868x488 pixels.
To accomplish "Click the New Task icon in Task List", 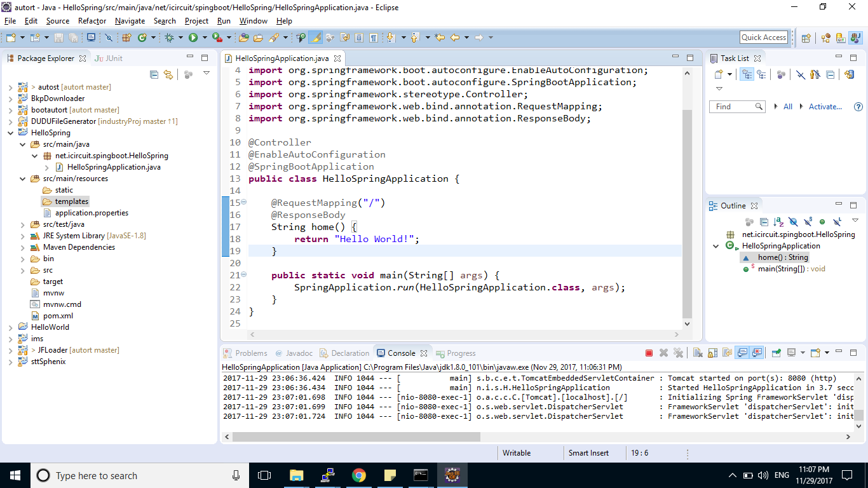I will coord(719,74).
